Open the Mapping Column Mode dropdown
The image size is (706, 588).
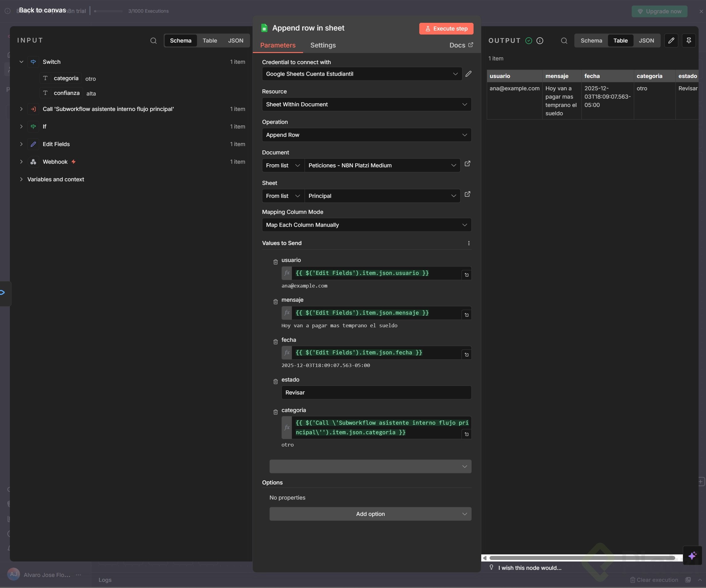(x=367, y=225)
